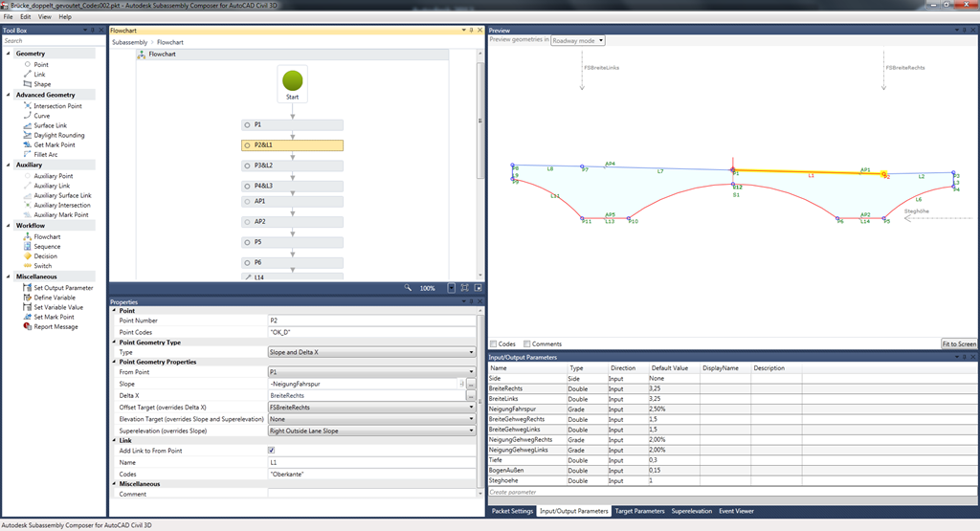The width and height of the screenshot is (980, 531).
Task: Click the Surface Link tool
Action: 50,125
